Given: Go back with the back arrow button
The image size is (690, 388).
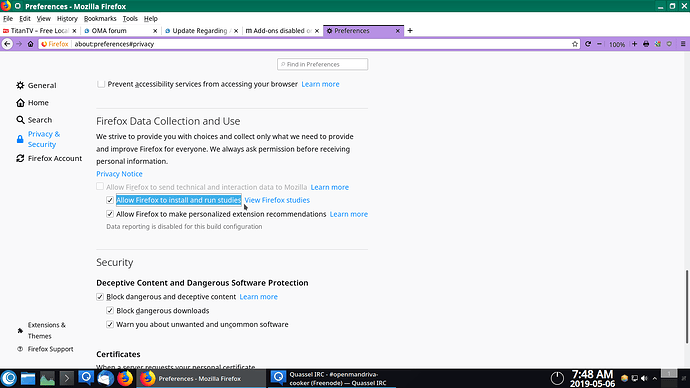Looking at the screenshot, I should pyautogui.click(x=7, y=44).
